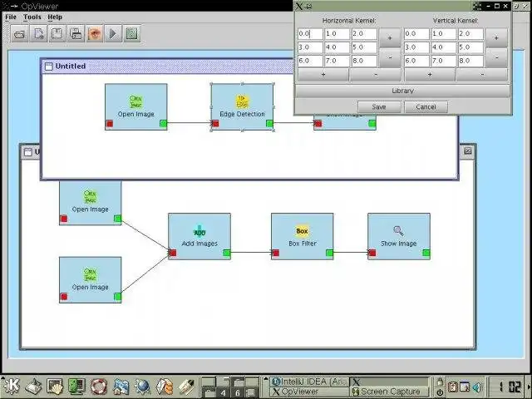
Task: Click the magnifier icon on Show Image node
Action: [398, 231]
